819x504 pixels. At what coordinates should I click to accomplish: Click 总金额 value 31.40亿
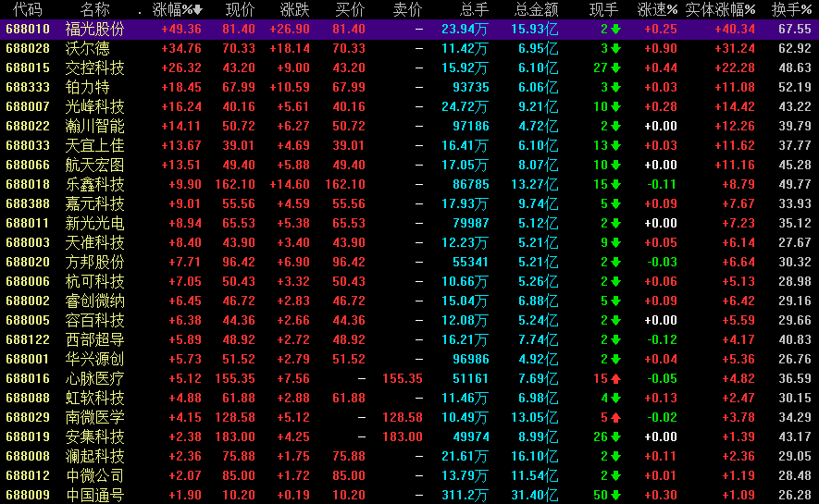(534, 495)
